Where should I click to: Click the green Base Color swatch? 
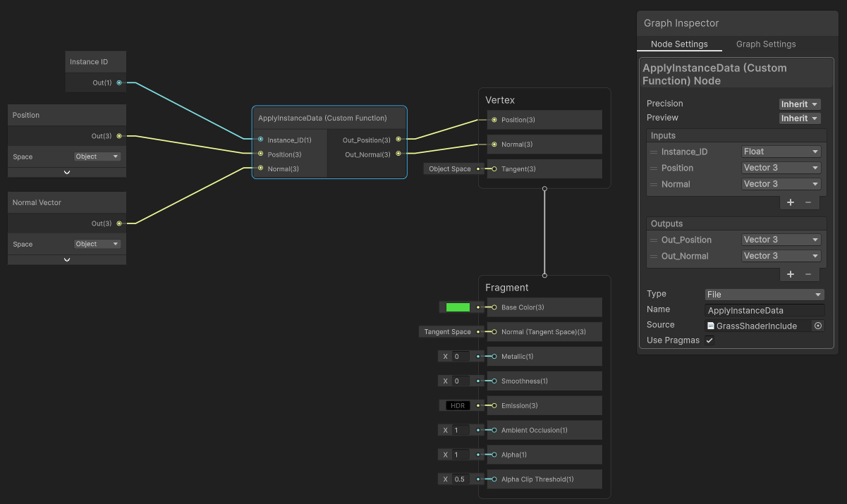click(x=456, y=307)
